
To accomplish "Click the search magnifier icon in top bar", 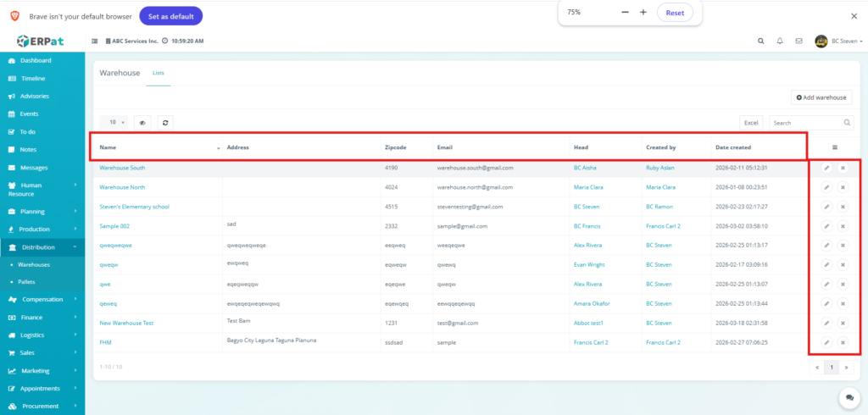I will 759,41.
